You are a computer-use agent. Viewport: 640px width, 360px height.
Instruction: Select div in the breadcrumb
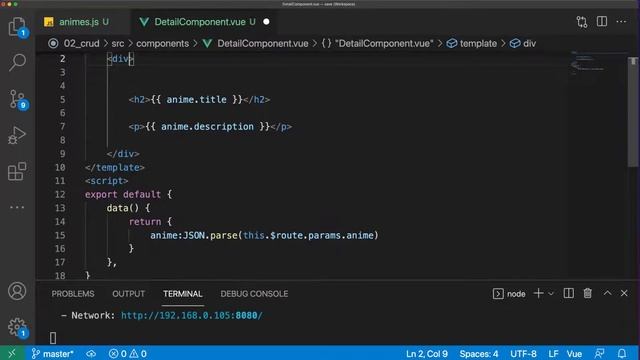pos(529,43)
